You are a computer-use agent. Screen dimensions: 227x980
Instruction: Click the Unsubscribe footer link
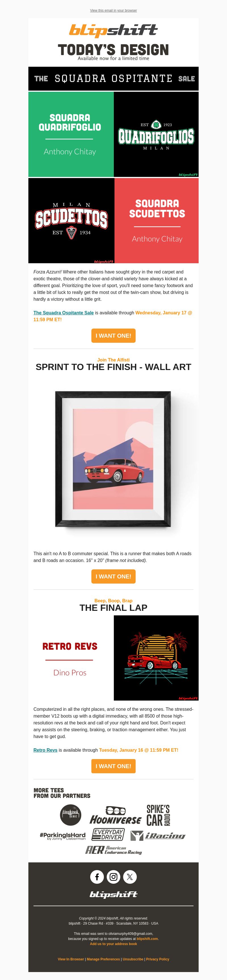point(133,959)
